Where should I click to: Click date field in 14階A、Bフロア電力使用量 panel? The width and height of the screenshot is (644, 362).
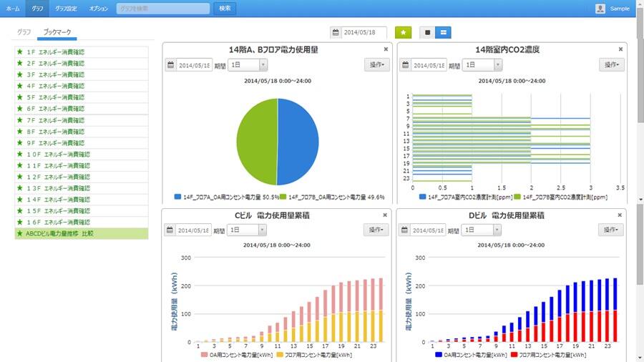(x=194, y=65)
